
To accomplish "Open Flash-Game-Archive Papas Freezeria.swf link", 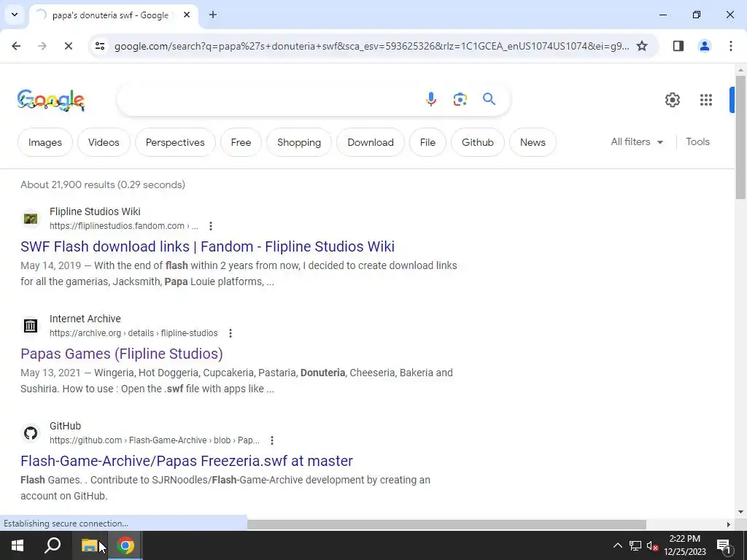I will click(186, 461).
